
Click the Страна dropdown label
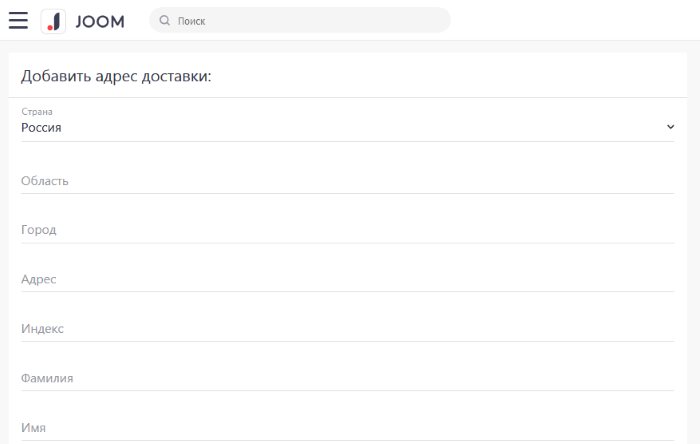[x=37, y=112]
